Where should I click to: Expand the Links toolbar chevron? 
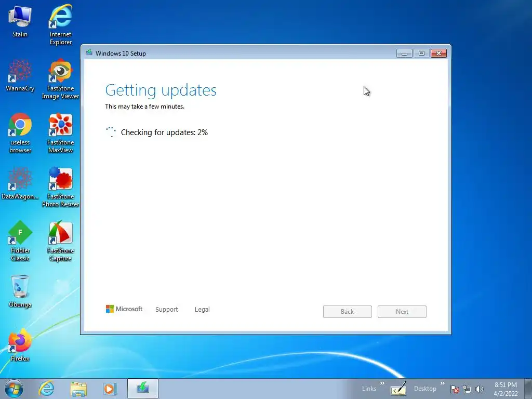tap(382, 383)
